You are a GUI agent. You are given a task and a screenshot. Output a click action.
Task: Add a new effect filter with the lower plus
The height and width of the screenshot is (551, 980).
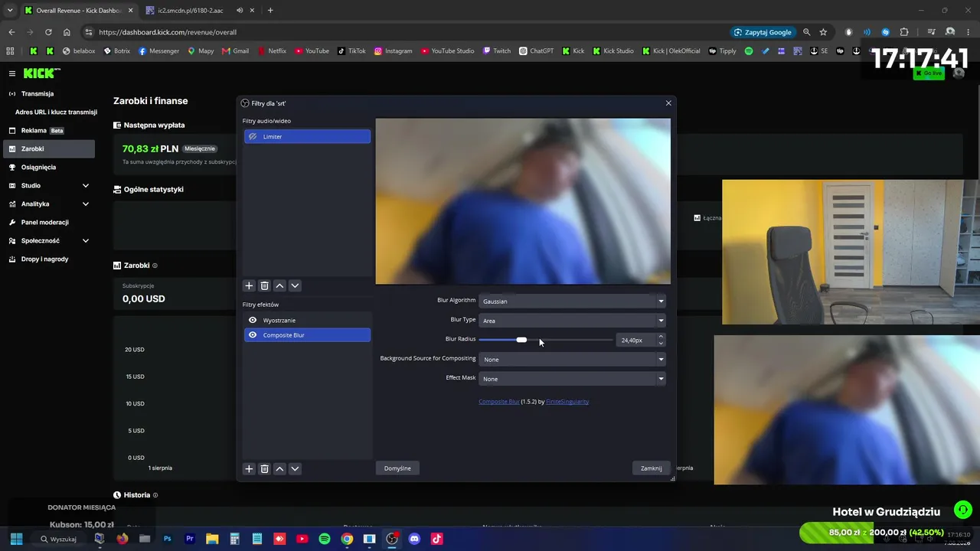coord(249,468)
